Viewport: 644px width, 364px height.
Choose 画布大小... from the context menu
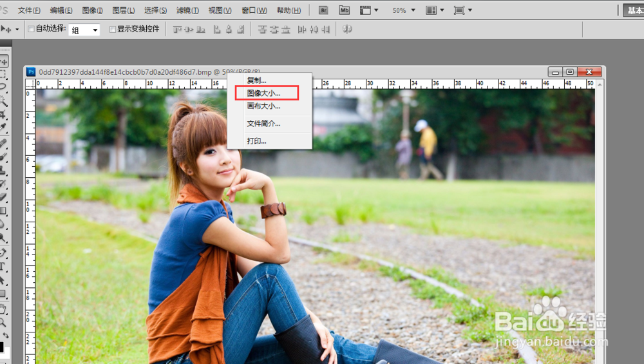pos(269,106)
